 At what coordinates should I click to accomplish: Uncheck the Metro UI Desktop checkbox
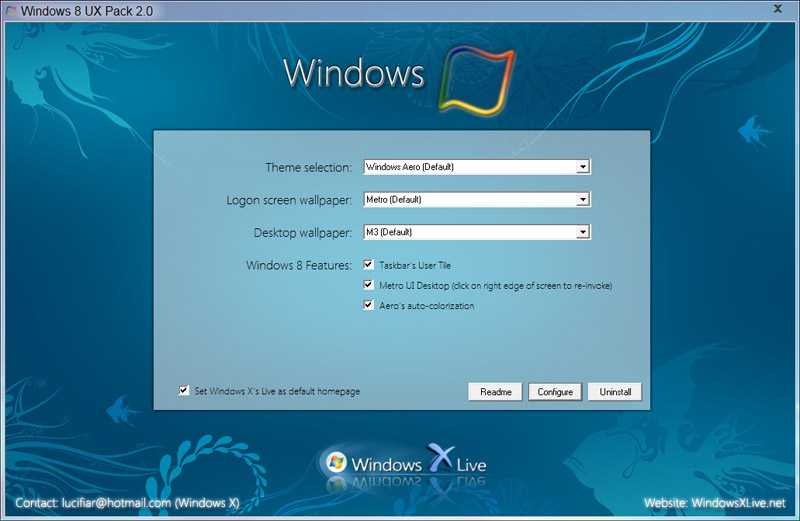click(368, 285)
